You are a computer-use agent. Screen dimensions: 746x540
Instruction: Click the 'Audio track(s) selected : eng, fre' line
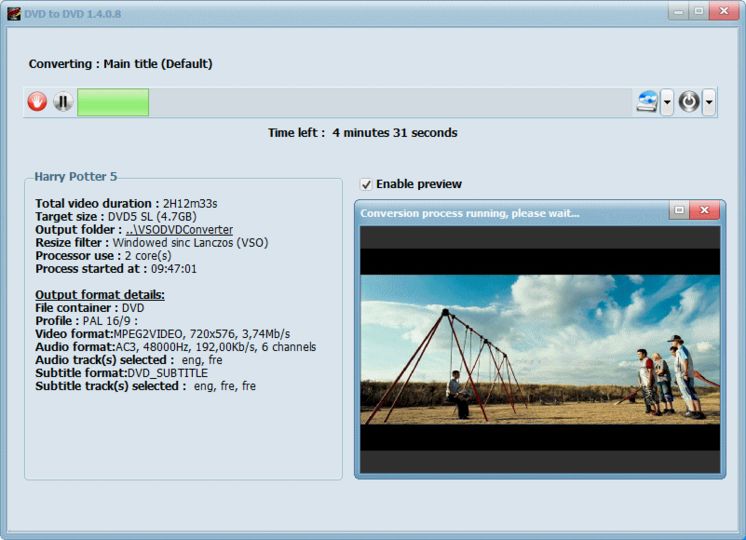coord(129,360)
